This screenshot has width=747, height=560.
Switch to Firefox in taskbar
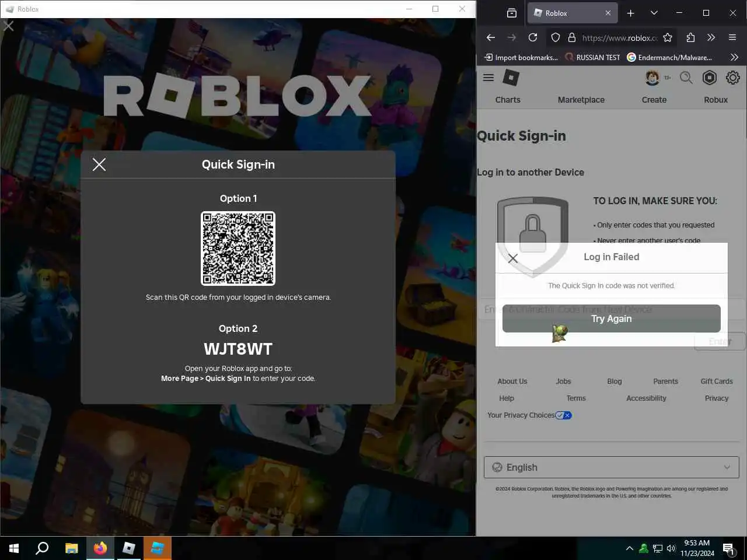pos(100,548)
